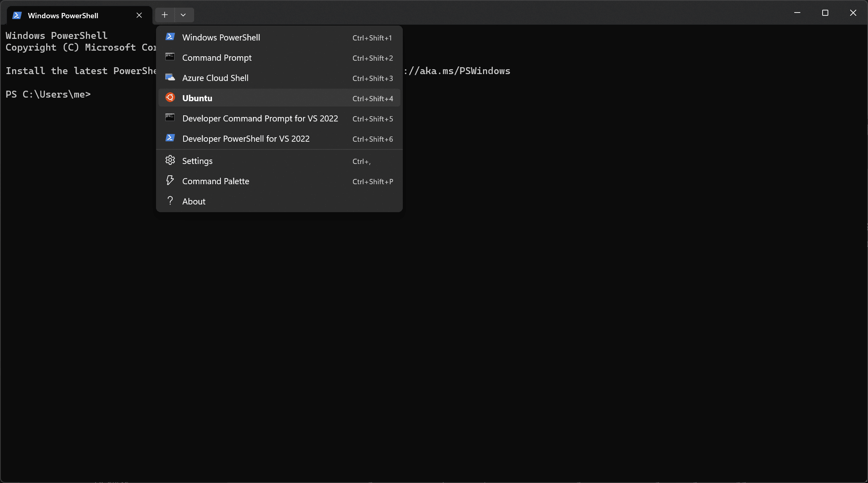This screenshot has height=483, width=868.
Task: Click the About question mark icon
Action: point(170,201)
